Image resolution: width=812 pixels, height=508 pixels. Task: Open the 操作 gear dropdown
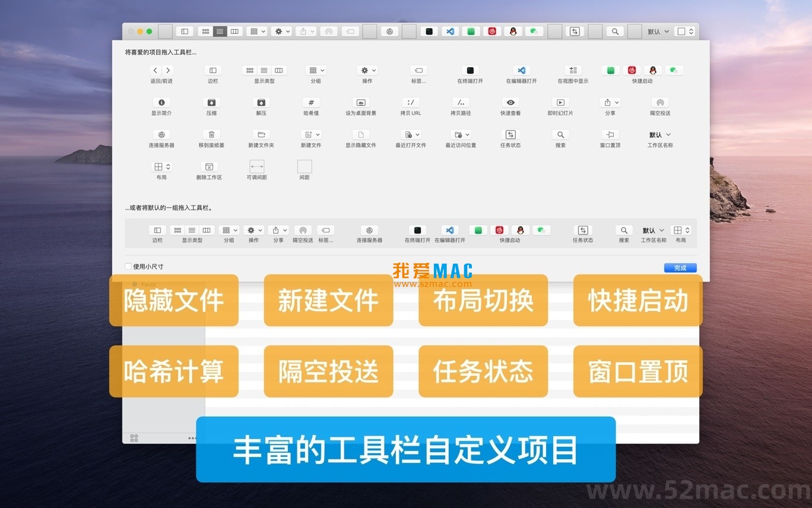coord(367,70)
